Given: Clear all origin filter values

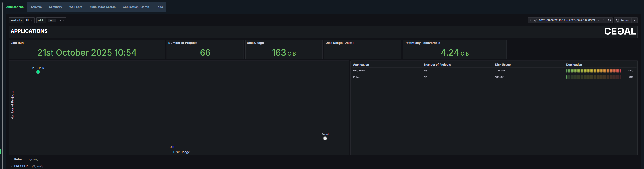Looking at the screenshot, I should (x=60, y=21).
